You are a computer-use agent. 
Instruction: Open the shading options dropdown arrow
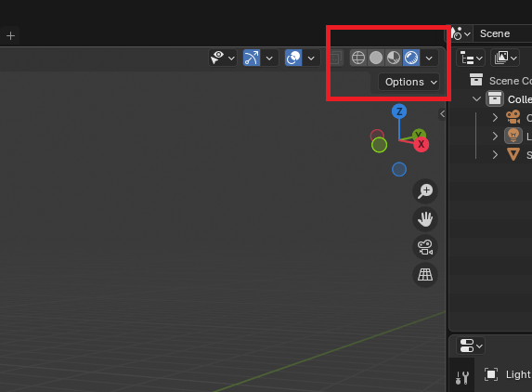429,58
